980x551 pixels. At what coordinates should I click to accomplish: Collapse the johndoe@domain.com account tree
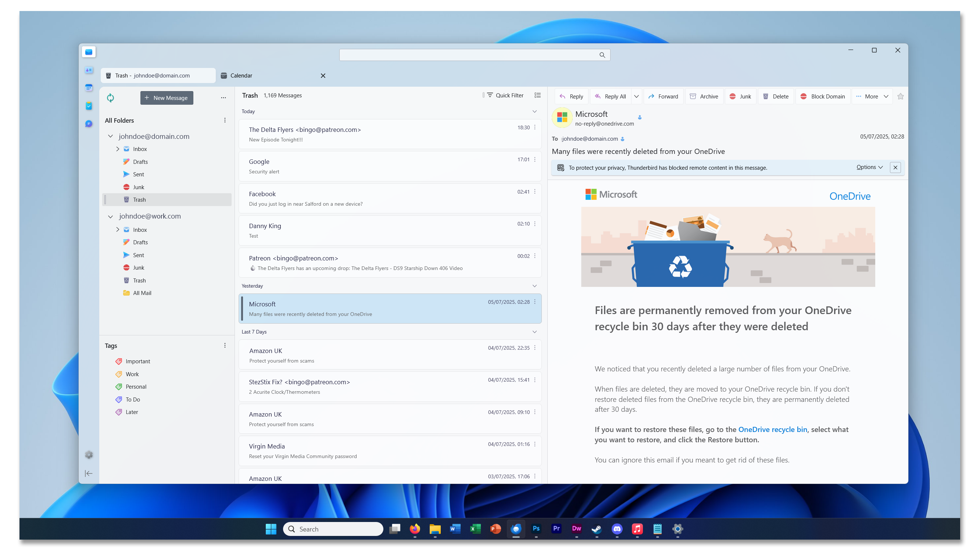pyautogui.click(x=110, y=136)
